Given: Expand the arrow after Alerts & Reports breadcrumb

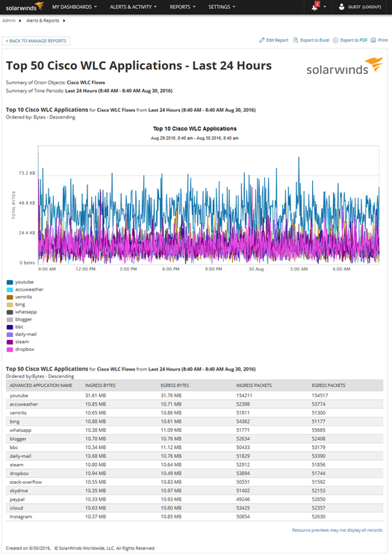Looking at the screenshot, I should tap(64, 21).
